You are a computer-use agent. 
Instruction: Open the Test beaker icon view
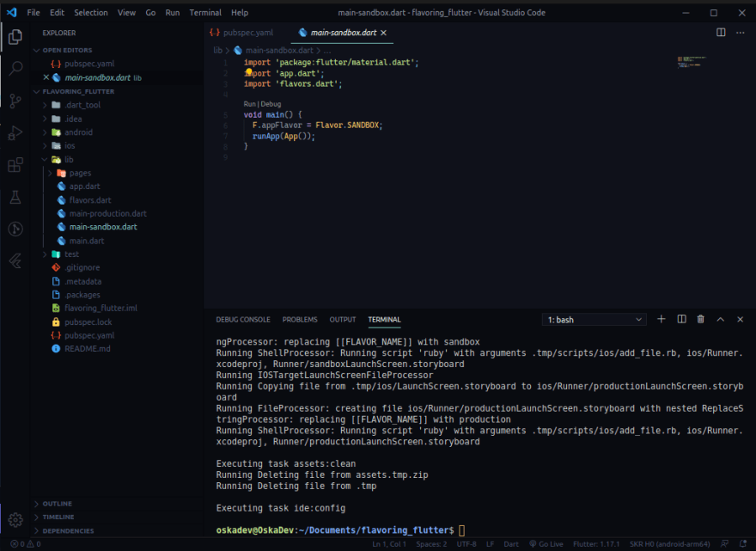(x=15, y=197)
